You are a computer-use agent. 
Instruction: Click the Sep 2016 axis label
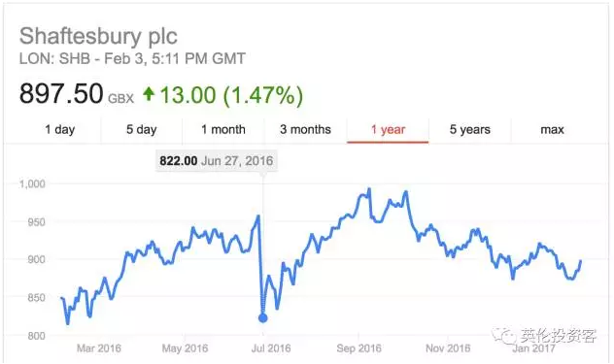pyautogui.click(x=358, y=348)
